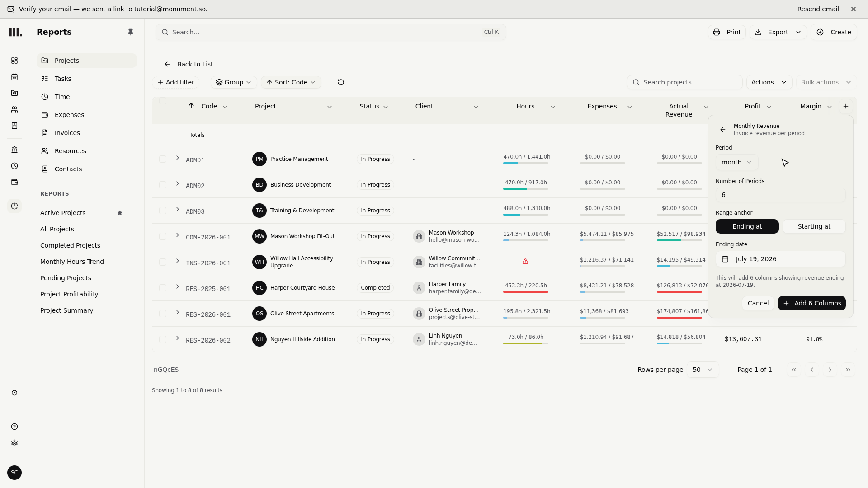
Task: Click the star next to Active Projects
Action: click(120, 213)
